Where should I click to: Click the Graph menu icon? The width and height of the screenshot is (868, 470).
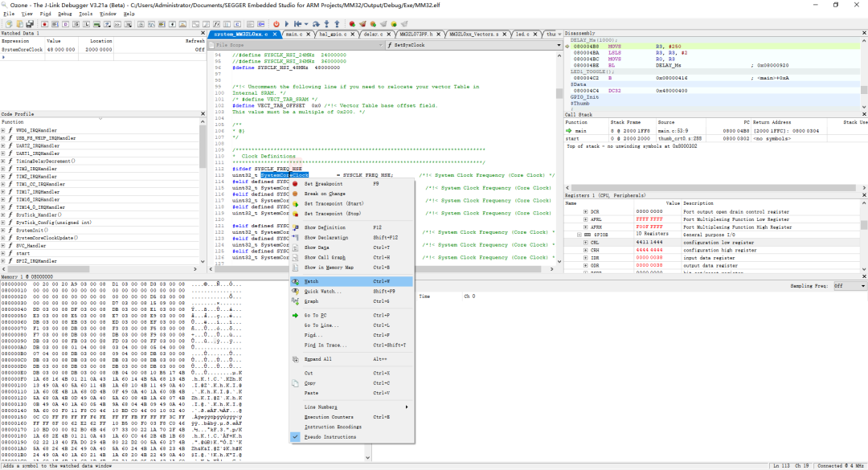(295, 301)
